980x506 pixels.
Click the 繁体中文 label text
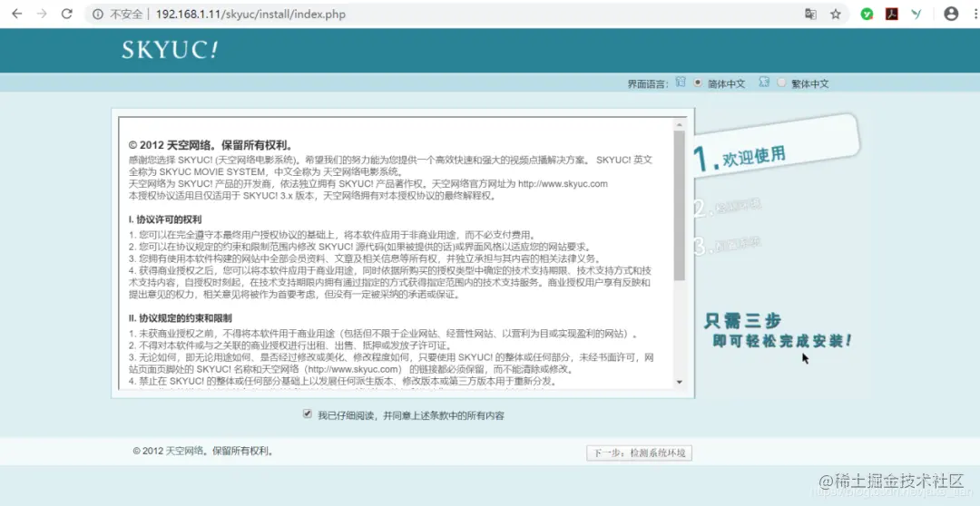pos(810,83)
